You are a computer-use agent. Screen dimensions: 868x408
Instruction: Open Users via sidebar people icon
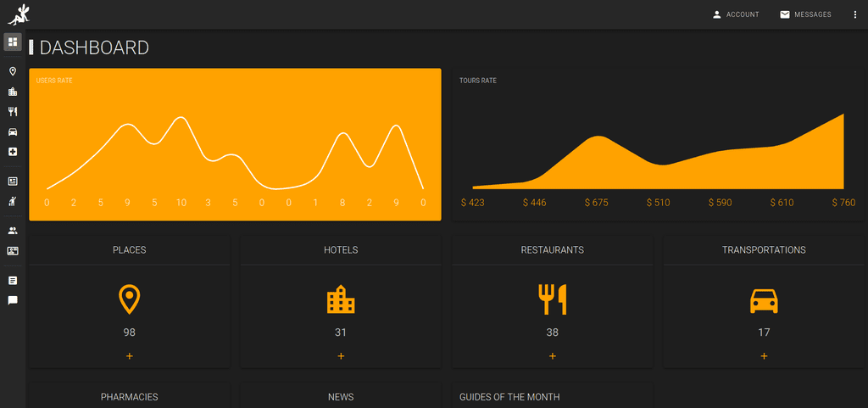tap(13, 231)
